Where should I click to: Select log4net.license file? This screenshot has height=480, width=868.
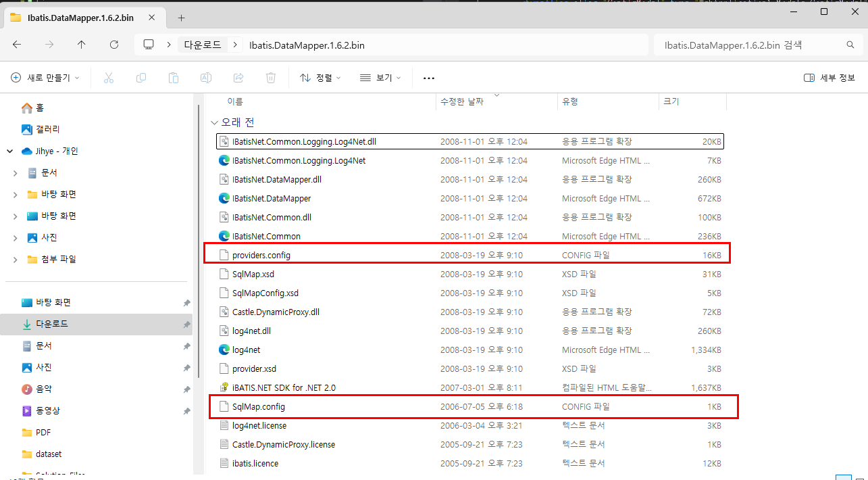click(x=471, y=426)
